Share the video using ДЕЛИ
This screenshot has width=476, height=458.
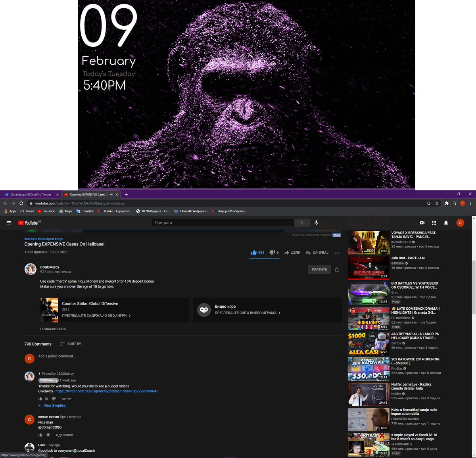(292, 253)
